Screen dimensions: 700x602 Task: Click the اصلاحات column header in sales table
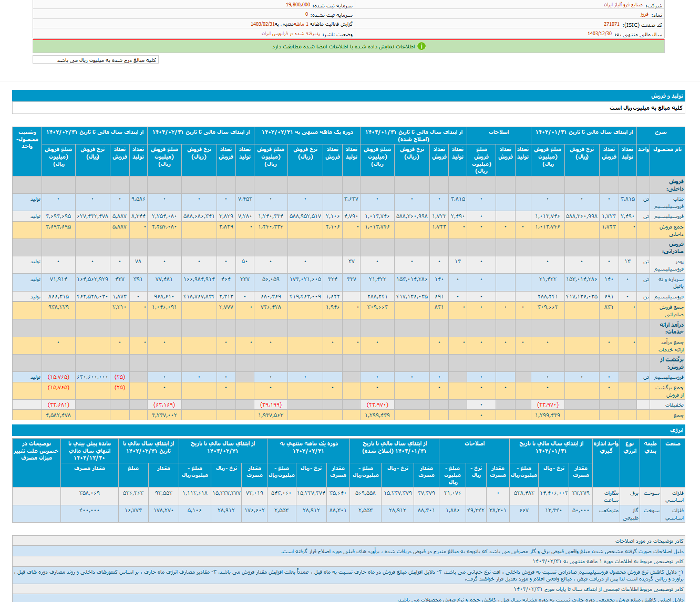point(499,132)
